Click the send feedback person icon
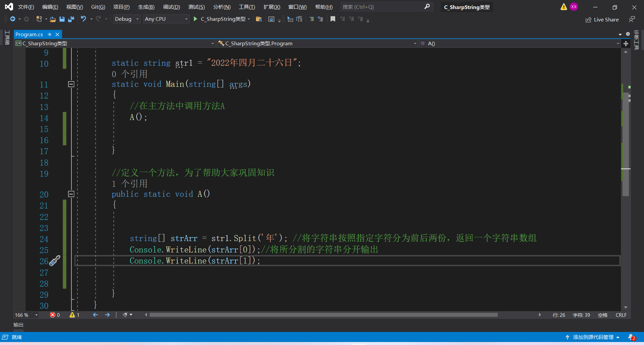 pos(632,19)
